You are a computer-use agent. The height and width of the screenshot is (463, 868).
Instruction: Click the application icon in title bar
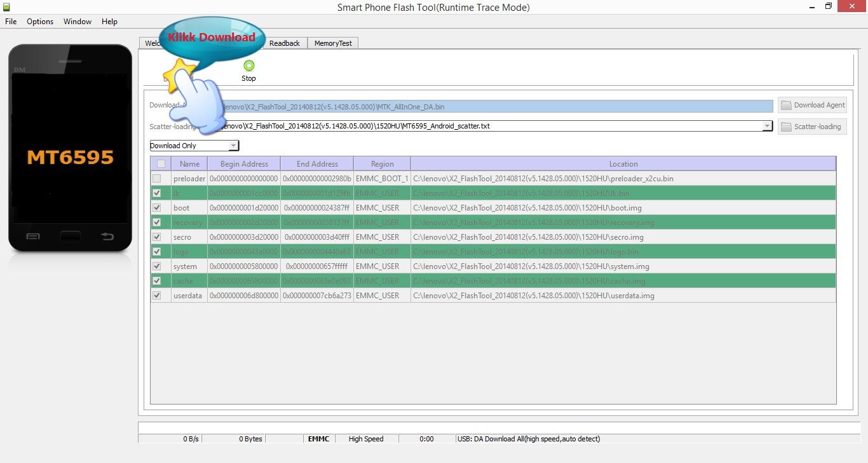[x=7, y=6]
